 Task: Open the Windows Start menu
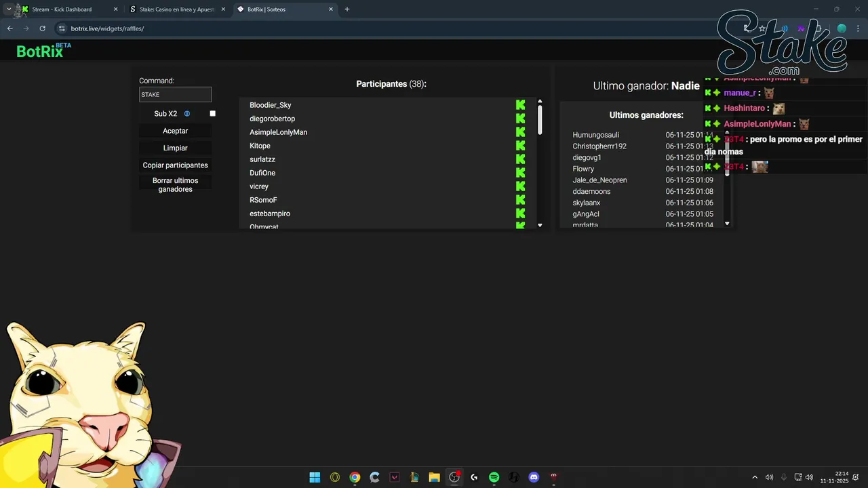coord(315,477)
